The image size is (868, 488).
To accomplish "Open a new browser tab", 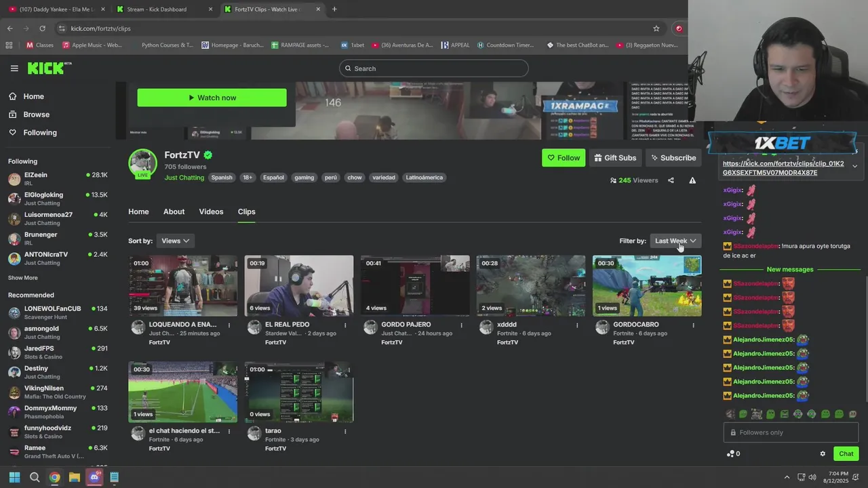I will [334, 9].
